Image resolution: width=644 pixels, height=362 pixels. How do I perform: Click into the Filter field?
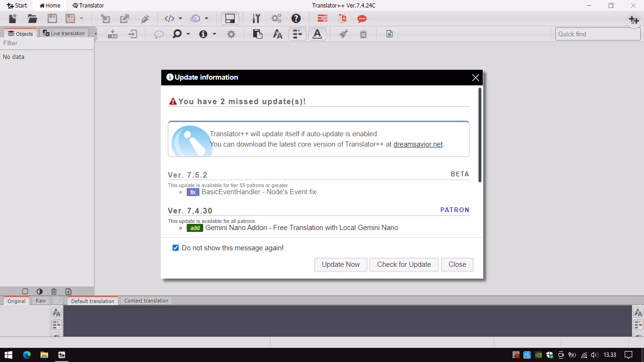point(47,43)
